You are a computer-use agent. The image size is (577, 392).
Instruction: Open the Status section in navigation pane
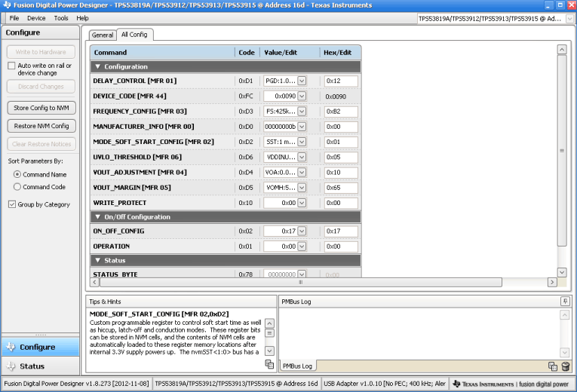(41, 366)
